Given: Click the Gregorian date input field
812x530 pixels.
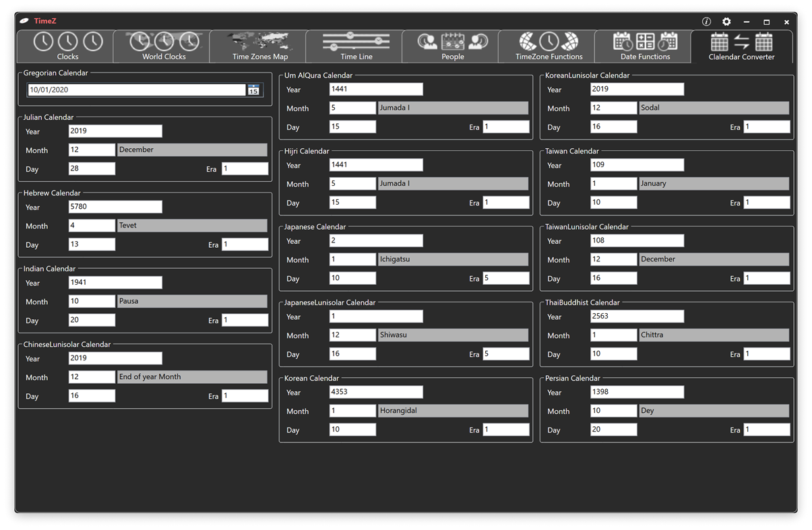Looking at the screenshot, I should coord(137,90).
